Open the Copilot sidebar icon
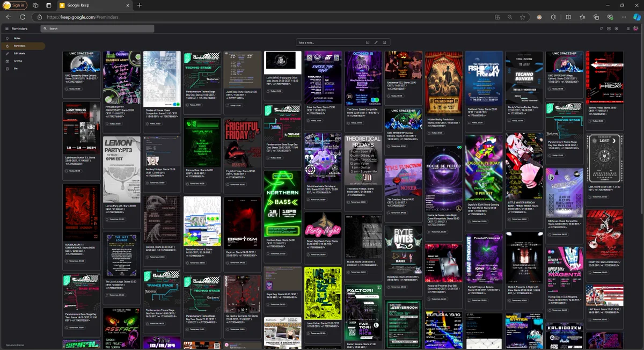Image resolution: width=644 pixels, height=350 pixels. point(637,17)
